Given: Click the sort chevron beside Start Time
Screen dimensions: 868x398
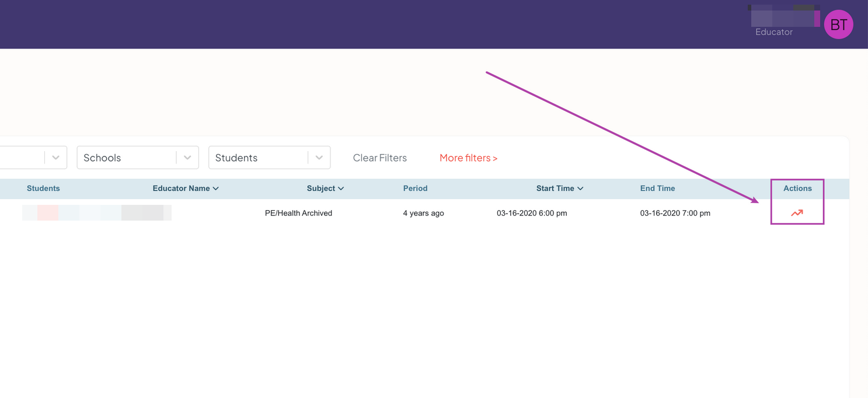Looking at the screenshot, I should coord(580,188).
